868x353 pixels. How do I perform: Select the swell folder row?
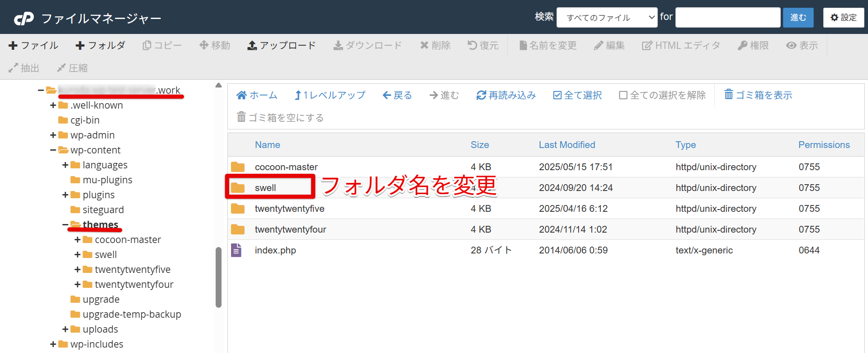pyautogui.click(x=265, y=188)
